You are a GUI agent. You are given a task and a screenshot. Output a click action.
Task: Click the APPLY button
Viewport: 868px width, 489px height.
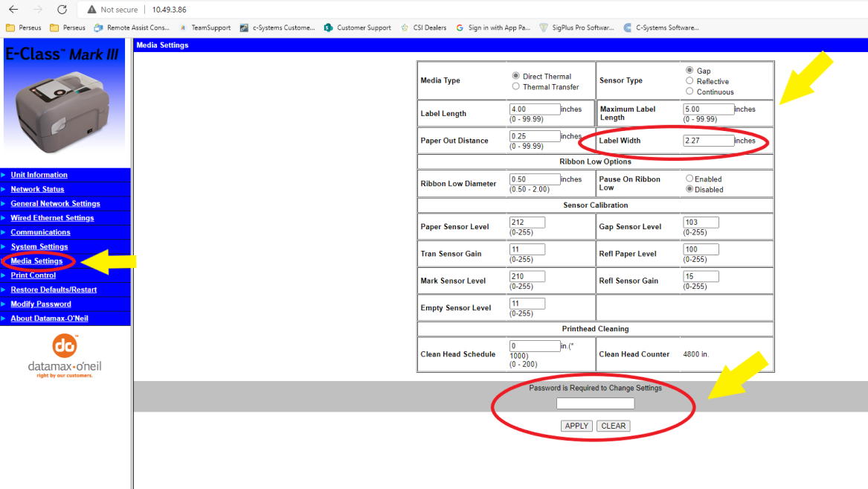pos(576,426)
